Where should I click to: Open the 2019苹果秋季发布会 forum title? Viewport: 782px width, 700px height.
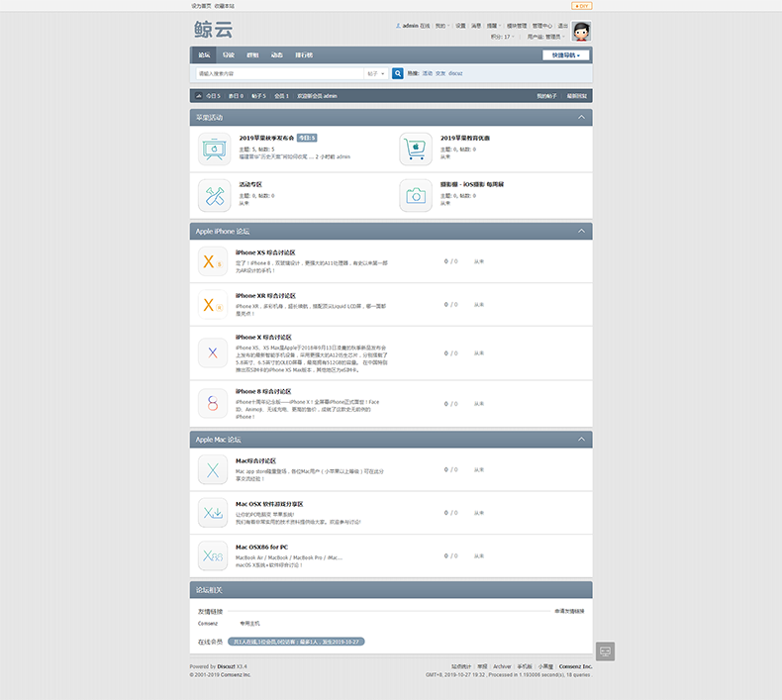pos(266,138)
